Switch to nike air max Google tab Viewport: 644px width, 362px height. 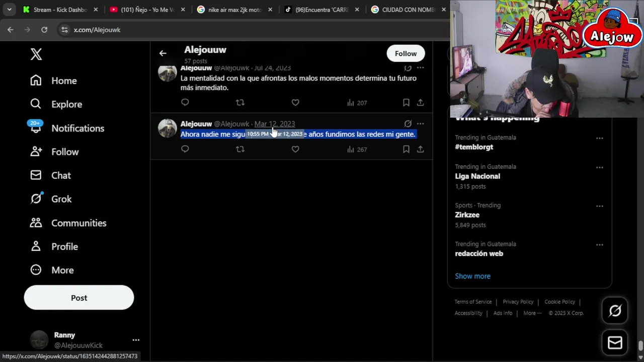[x=234, y=10]
